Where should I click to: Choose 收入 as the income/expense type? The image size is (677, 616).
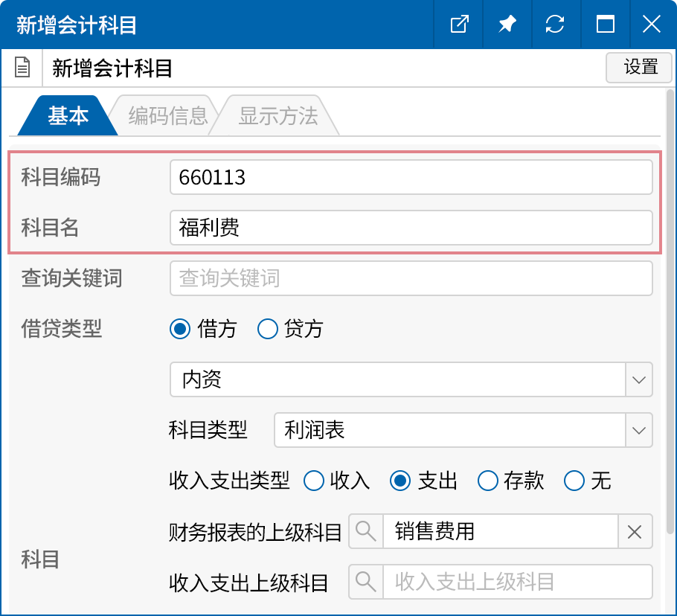click(314, 481)
